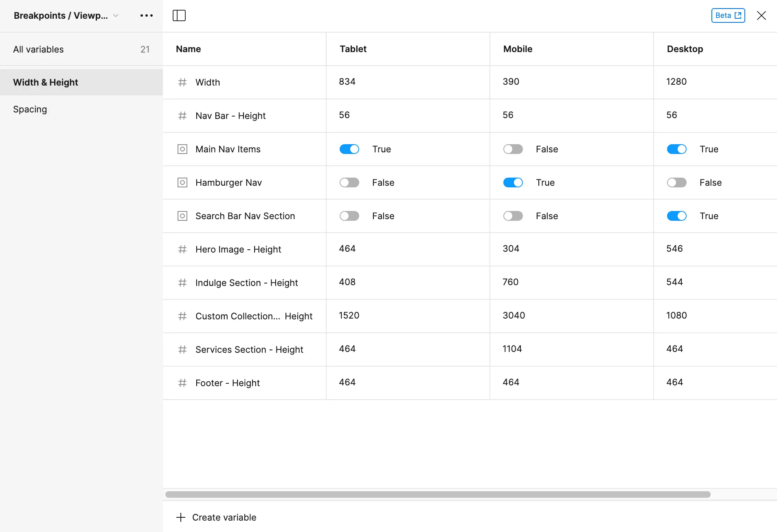Click Services Section value 1104 for Mobile

pyautogui.click(x=512, y=349)
